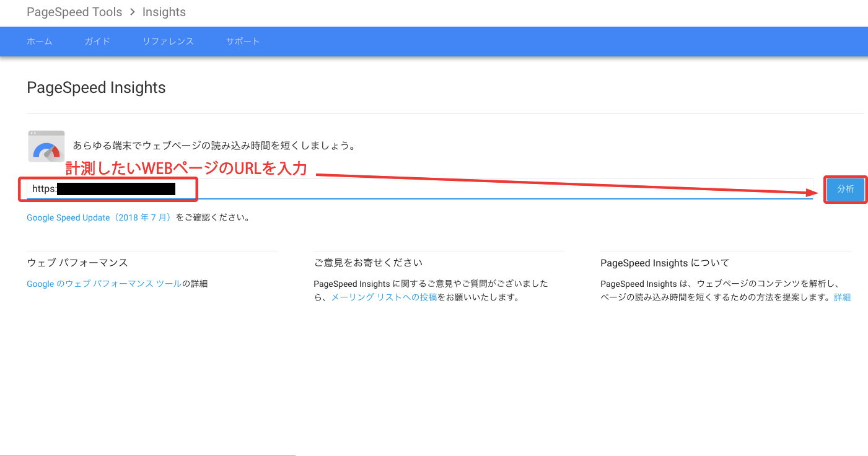Click the 詳細 link about PageSpeed Insights
Screen dimensions: 868x456
(x=842, y=297)
